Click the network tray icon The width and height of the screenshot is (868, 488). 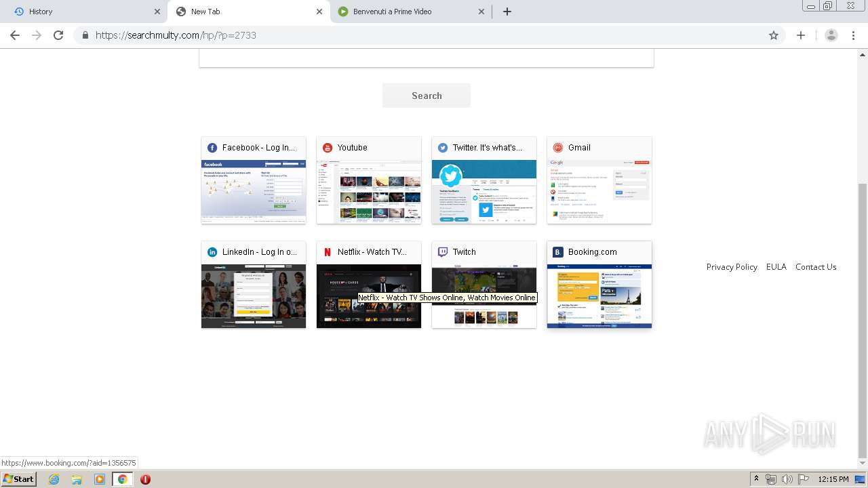771,479
